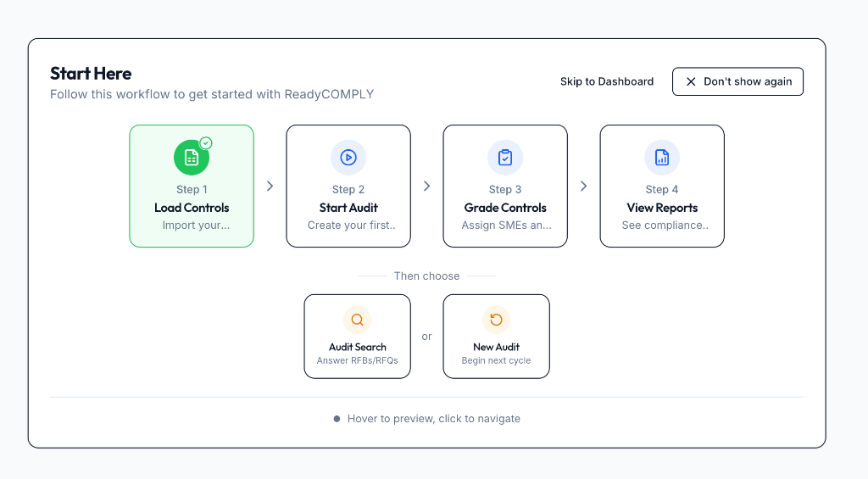Open the Start Audit step card
The height and width of the screenshot is (479, 868).
[x=348, y=186]
